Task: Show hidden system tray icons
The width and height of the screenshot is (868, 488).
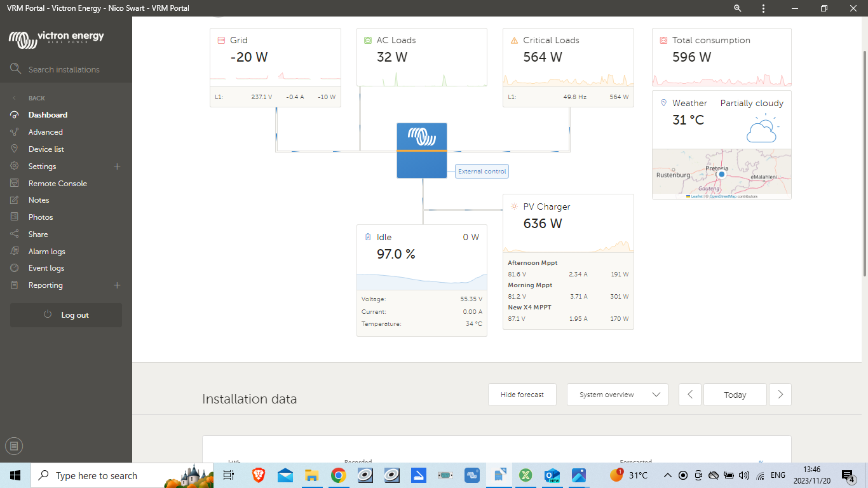Action: [668, 475]
